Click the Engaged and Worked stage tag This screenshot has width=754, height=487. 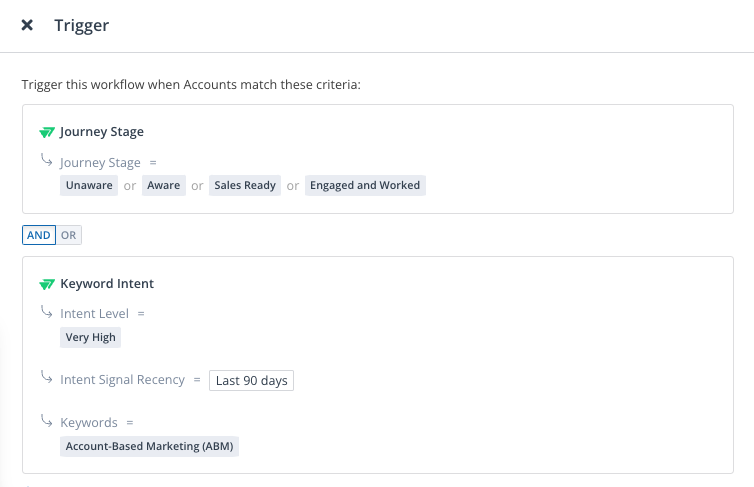pos(365,186)
